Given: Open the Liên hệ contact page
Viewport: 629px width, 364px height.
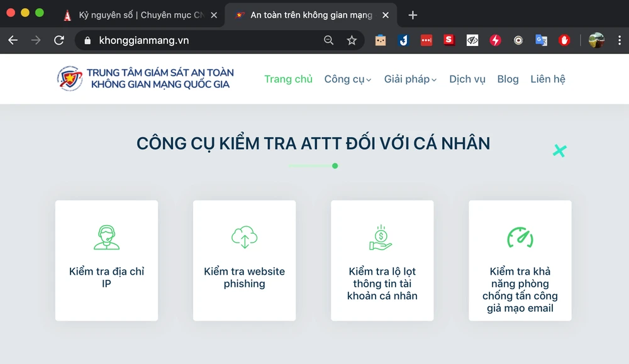Looking at the screenshot, I should coord(547,79).
